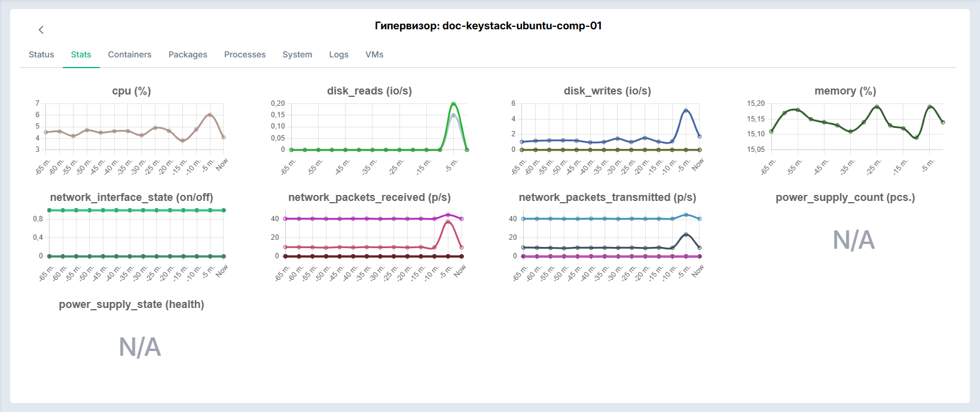Viewport: 980px width, 412px height.
Task: View the Logs tab
Action: [339, 54]
